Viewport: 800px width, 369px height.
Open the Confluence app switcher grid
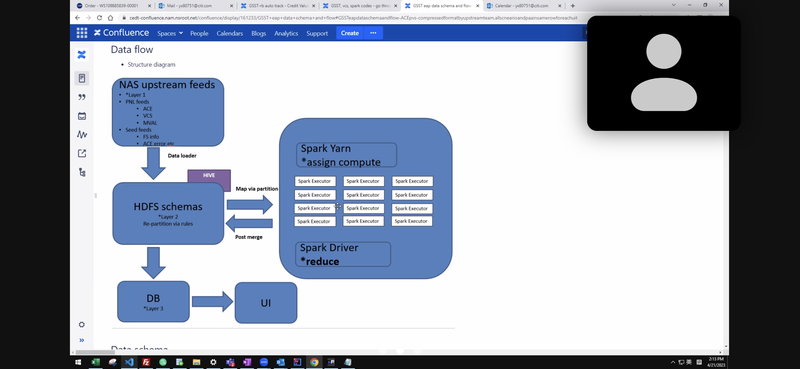click(x=82, y=33)
